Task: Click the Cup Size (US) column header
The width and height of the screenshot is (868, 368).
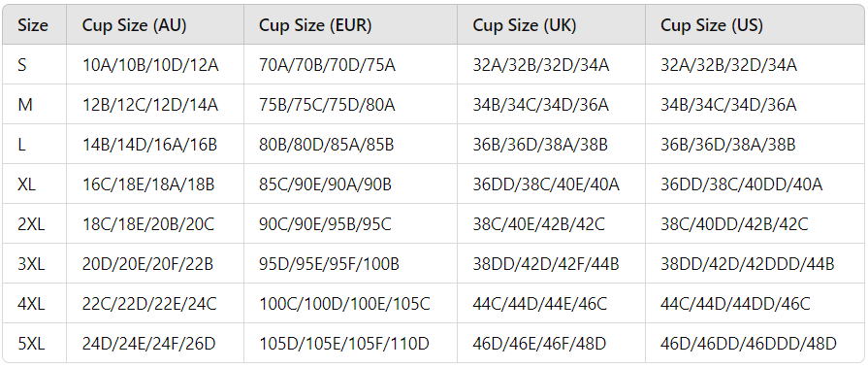Action: pos(755,25)
